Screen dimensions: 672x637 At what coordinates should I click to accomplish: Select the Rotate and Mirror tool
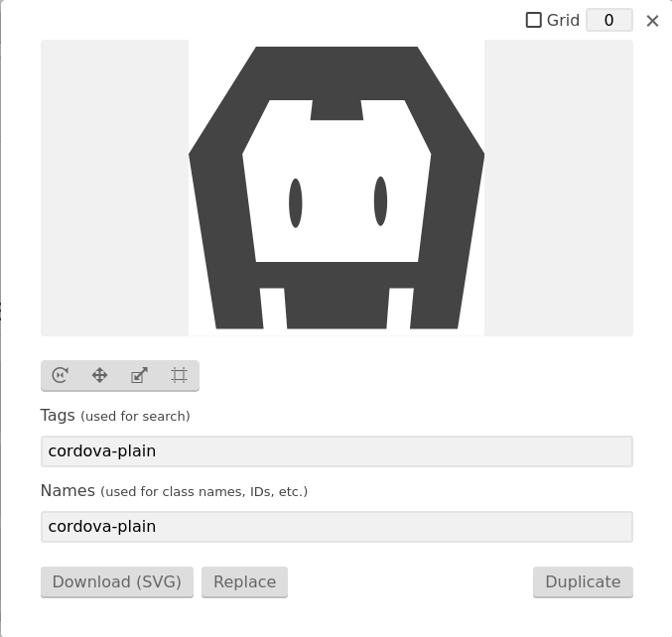click(x=60, y=375)
